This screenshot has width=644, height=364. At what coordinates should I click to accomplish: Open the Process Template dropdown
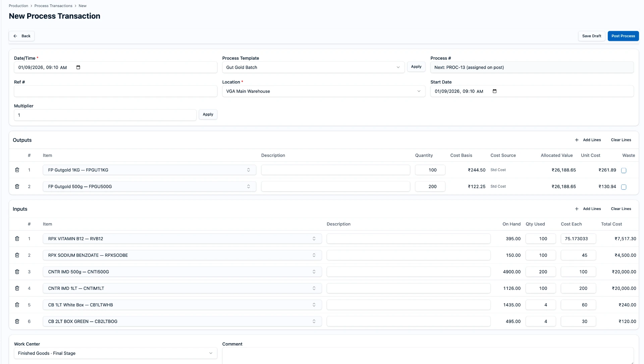pos(313,67)
